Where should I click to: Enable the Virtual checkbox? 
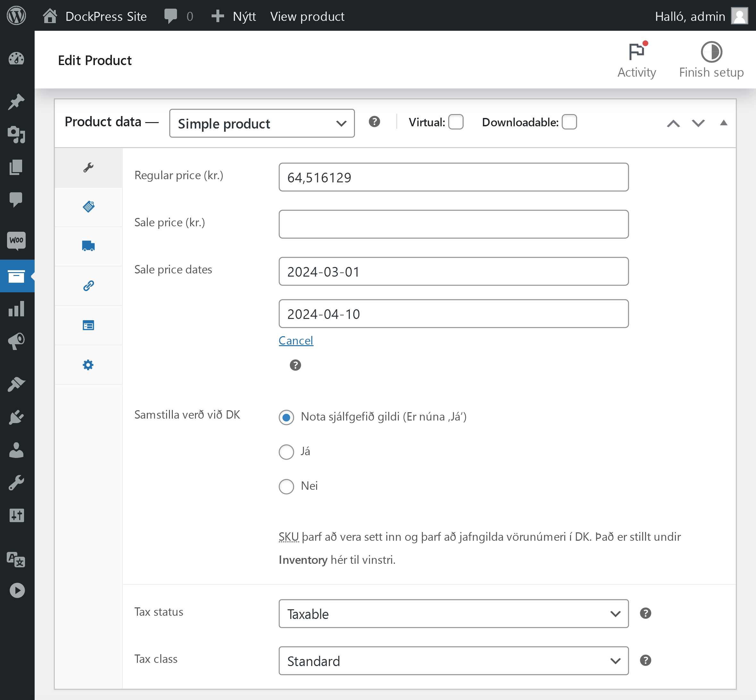pyautogui.click(x=456, y=122)
